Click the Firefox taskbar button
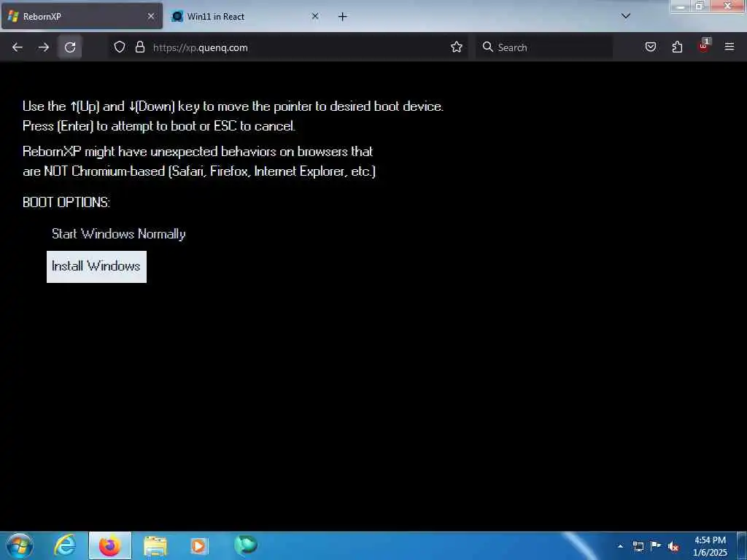The width and height of the screenshot is (747, 560). click(109, 545)
